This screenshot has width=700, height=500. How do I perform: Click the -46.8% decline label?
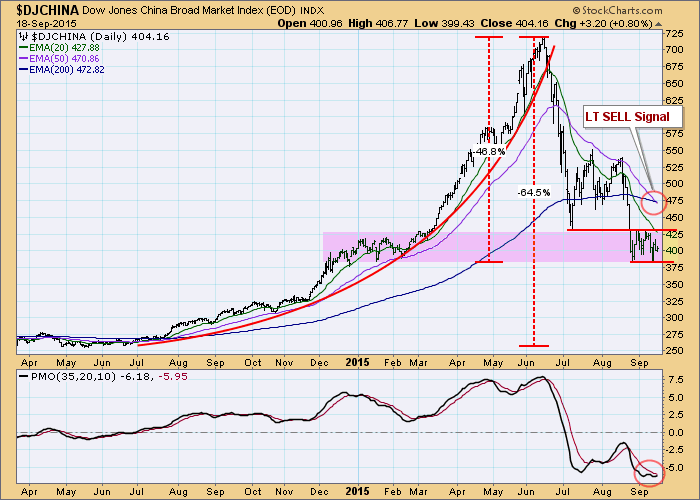pyautogui.click(x=489, y=151)
